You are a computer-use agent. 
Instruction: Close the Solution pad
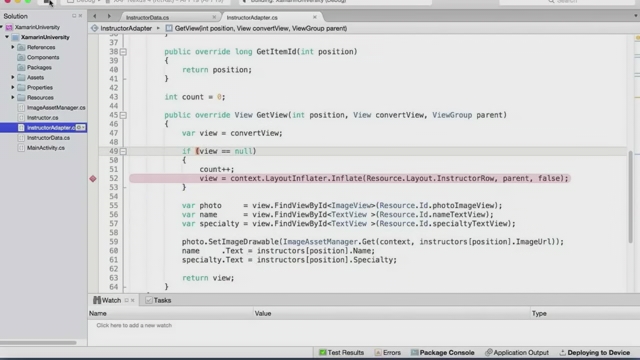point(80,16)
